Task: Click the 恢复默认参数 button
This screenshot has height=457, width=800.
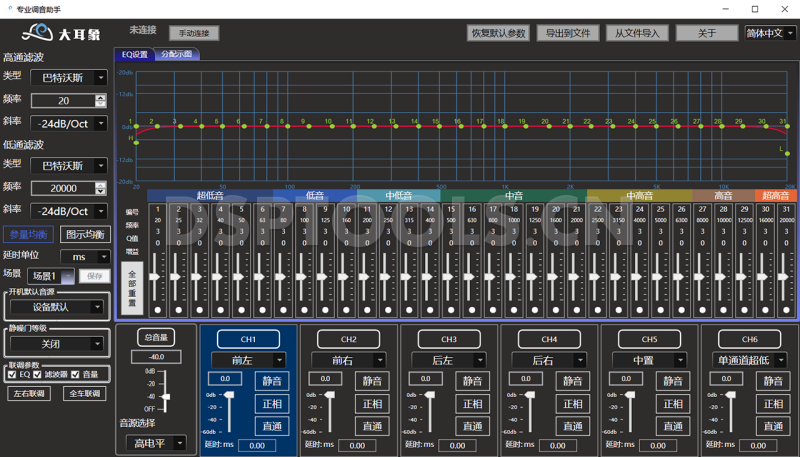Action: 498,33
